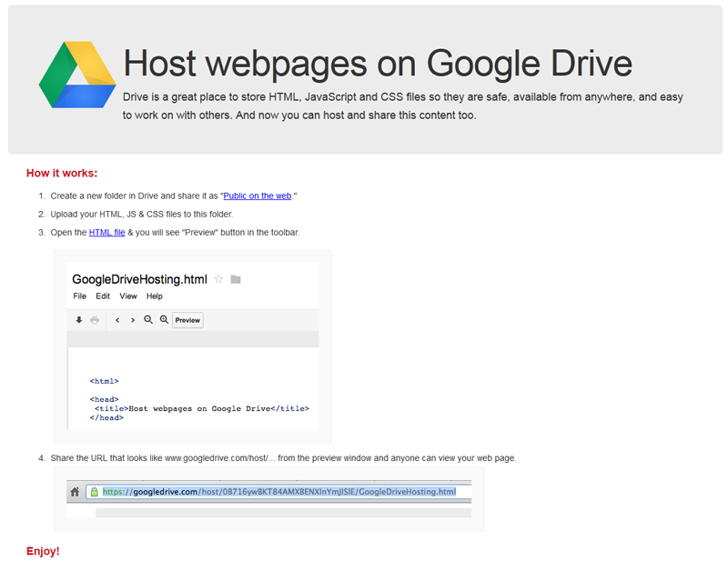Open the "HTML file" link
Screen dimensions: 728x561
coord(106,233)
